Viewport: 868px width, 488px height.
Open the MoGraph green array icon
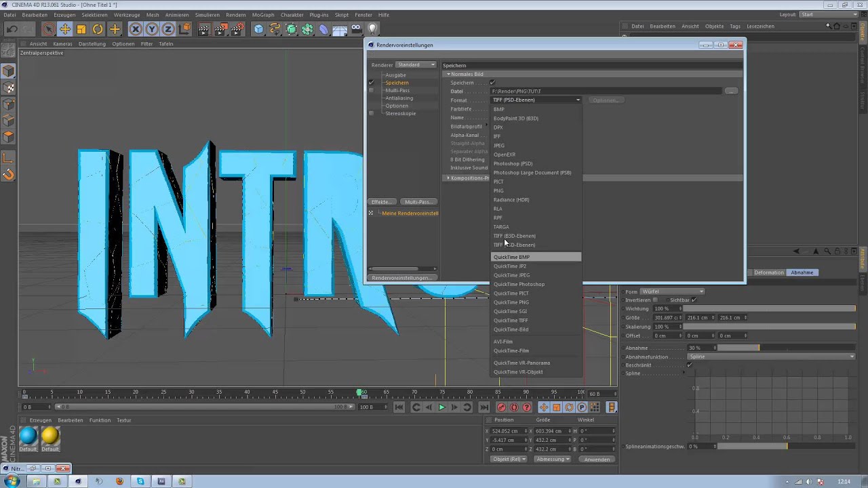(307, 29)
